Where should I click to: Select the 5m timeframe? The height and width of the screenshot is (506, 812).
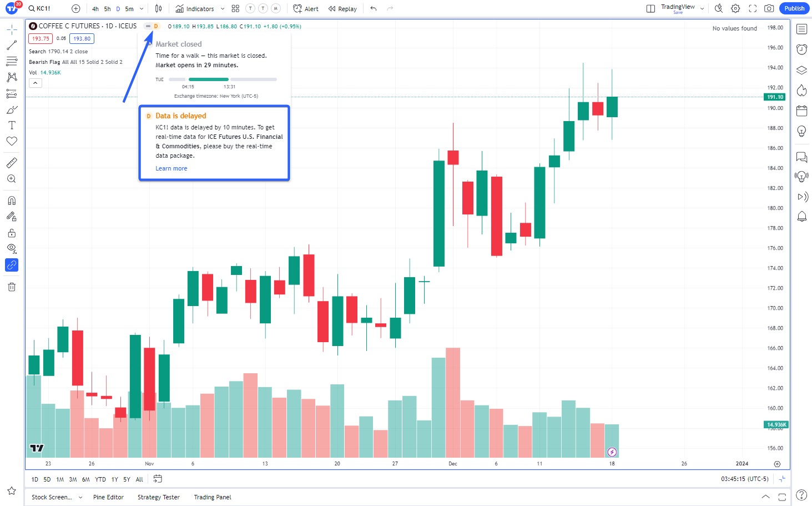pos(129,9)
